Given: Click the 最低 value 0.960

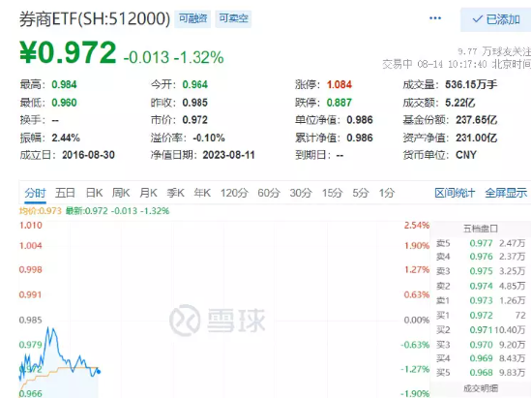Looking at the screenshot, I should coord(64,103).
